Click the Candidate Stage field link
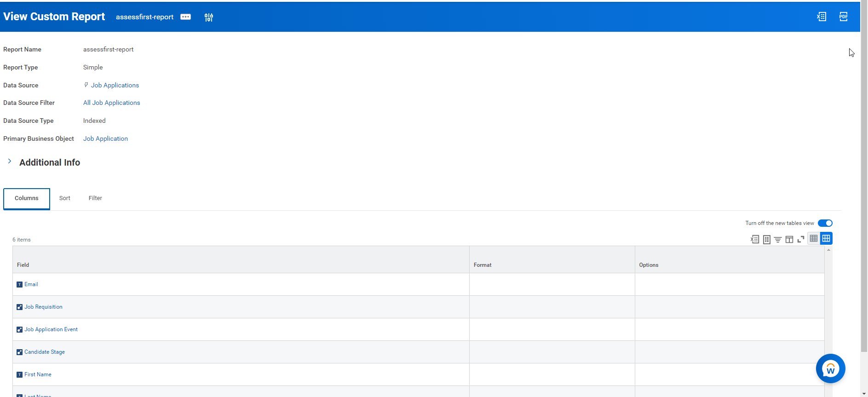868x397 pixels. (x=44, y=352)
